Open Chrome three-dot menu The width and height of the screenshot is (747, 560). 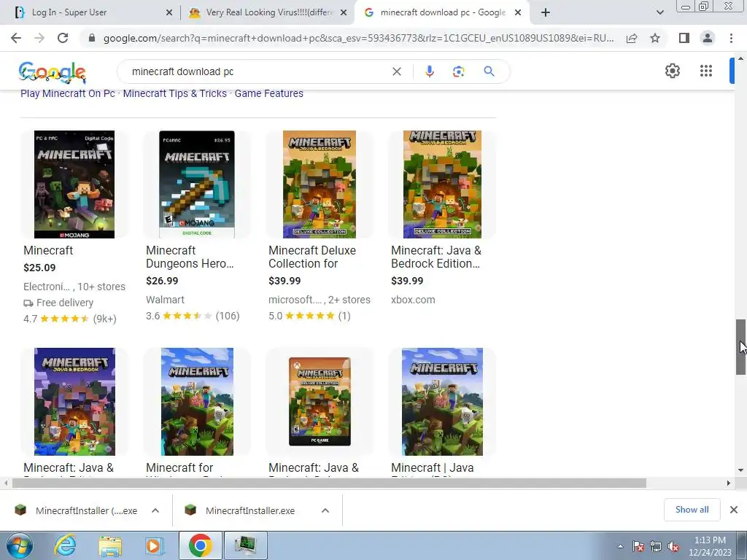click(x=731, y=38)
